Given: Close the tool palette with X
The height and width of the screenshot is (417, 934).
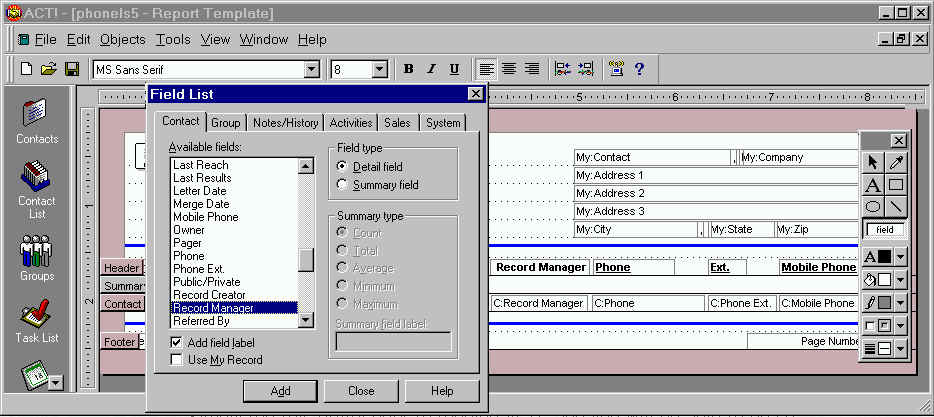Looking at the screenshot, I should (899, 141).
